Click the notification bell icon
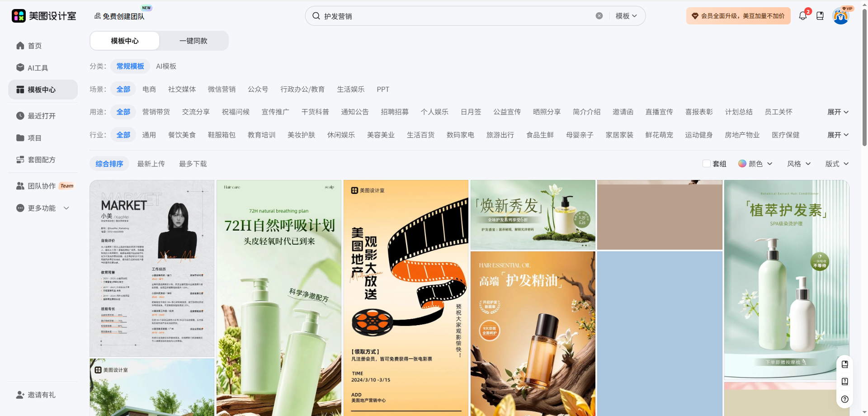 (x=802, y=16)
